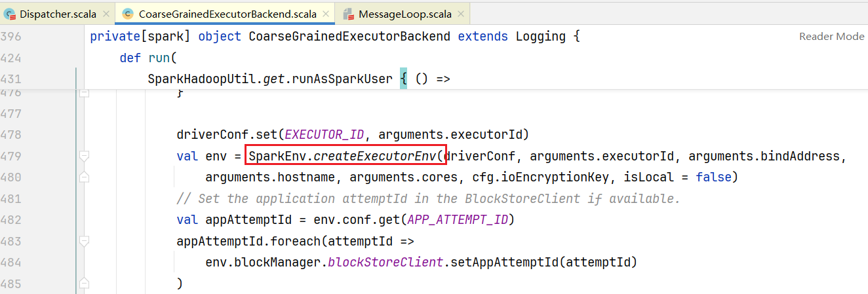Viewport: 868px width, 294px height.
Task: Close the MessageLoop.scala tab
Action: point(460,14)
